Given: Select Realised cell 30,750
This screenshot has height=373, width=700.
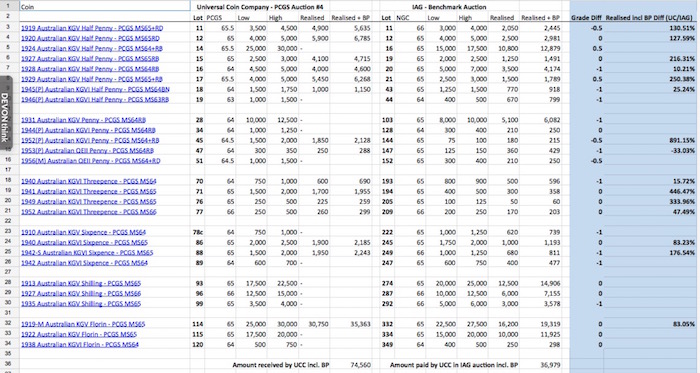Looking at the screenshot, I should point(315,324).
